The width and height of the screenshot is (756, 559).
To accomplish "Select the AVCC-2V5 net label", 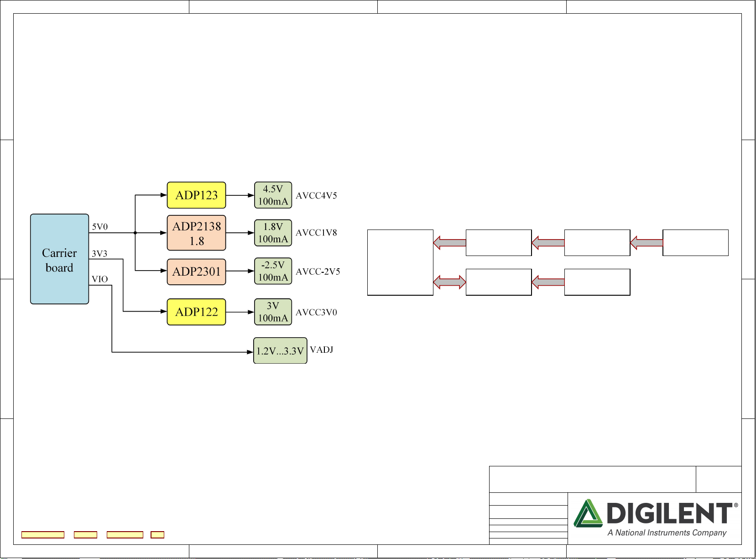I will [318, 272].
